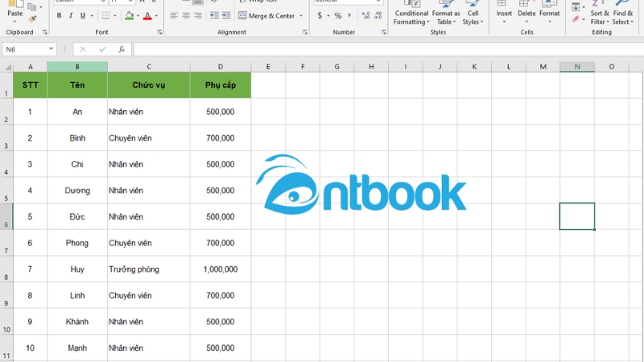This screenshot has width=644, height=362.
Task: Click name cell 'Phong'
Action: [x=77, y=243]
